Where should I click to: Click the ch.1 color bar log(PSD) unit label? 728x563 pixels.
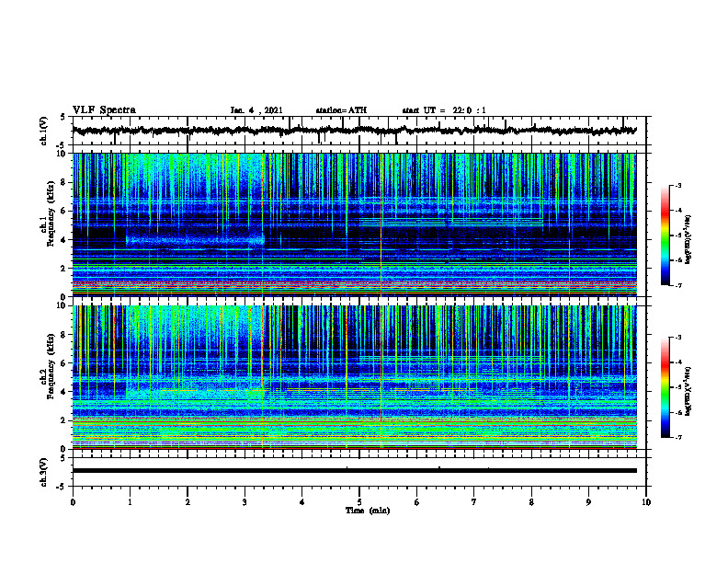tap(688, 239)
